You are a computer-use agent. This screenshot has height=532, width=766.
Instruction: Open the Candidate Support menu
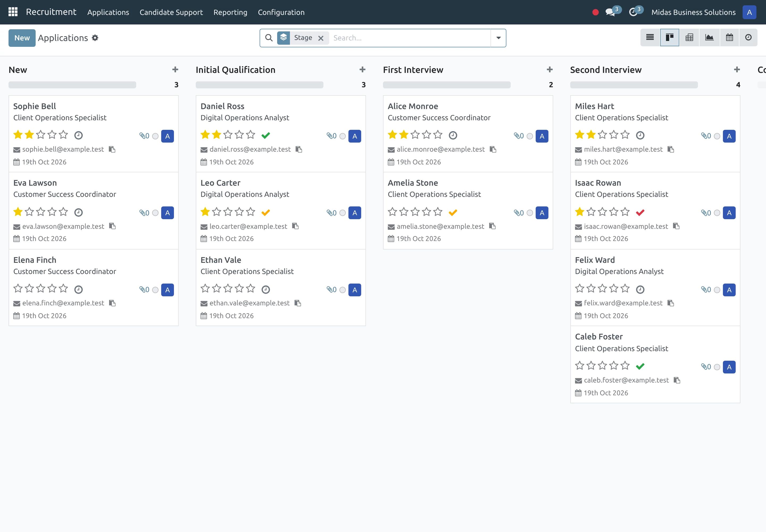171,12
